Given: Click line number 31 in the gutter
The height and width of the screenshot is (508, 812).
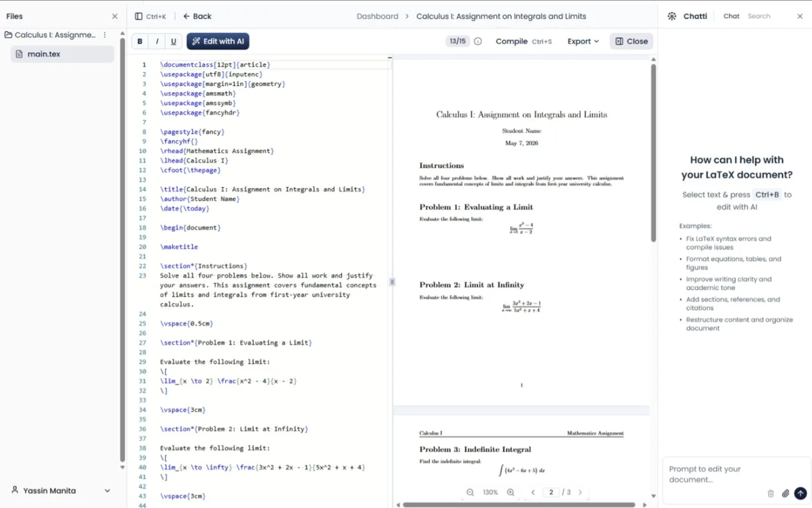Looking at the screenshot, I should (x=143, y=381).
